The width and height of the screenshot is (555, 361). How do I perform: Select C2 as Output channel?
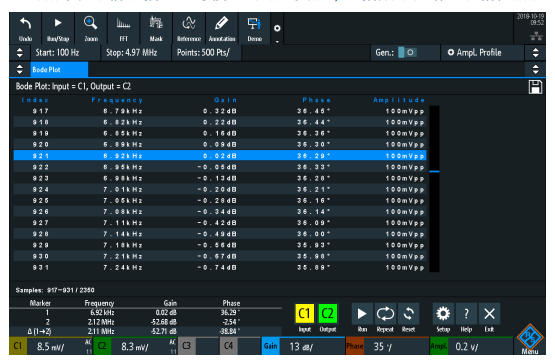coord(327,314)
